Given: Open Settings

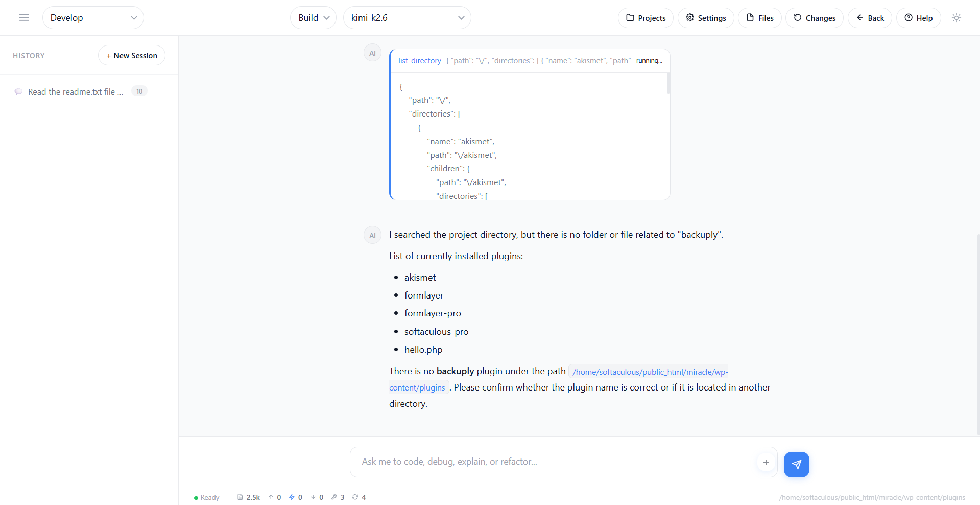Looking at the screenshot, I should (706, 18).
